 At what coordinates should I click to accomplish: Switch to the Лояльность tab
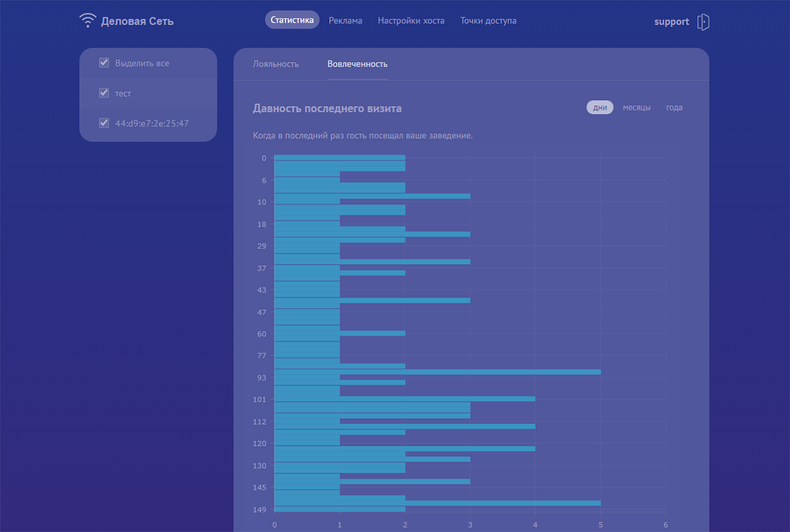(x=276, y=64)
